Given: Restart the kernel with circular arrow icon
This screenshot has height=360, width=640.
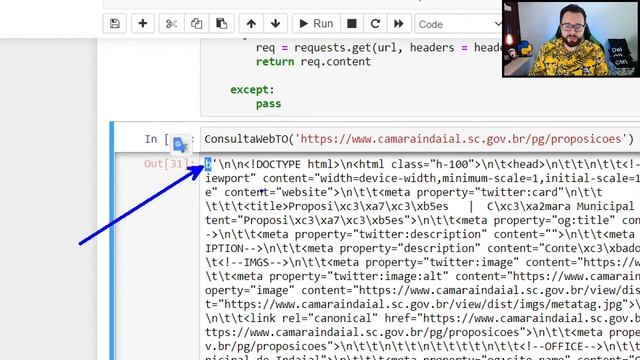Looking at the screenshot, I should [x=375, y=24].
